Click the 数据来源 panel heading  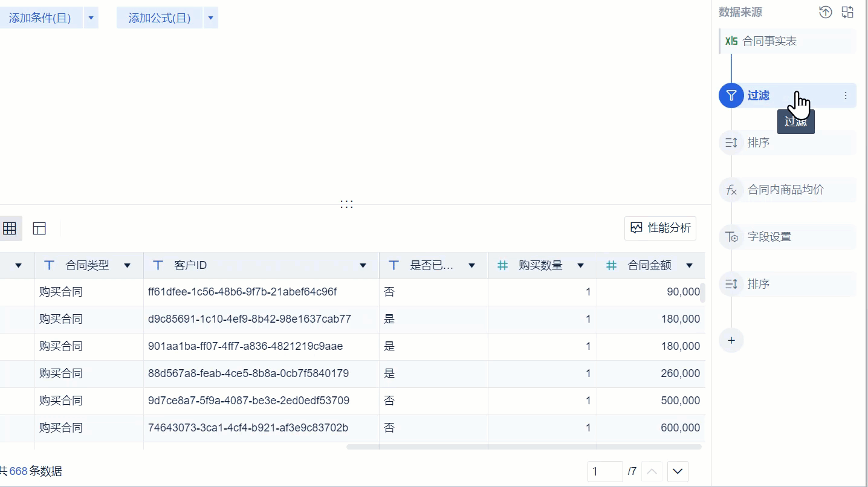click(x=740, y=12)
